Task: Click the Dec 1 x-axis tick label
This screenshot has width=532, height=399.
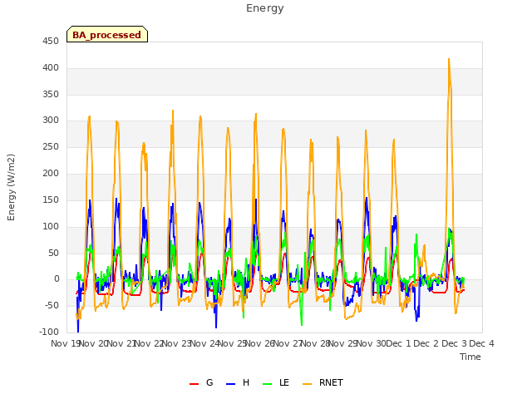Action: (398, 343)
